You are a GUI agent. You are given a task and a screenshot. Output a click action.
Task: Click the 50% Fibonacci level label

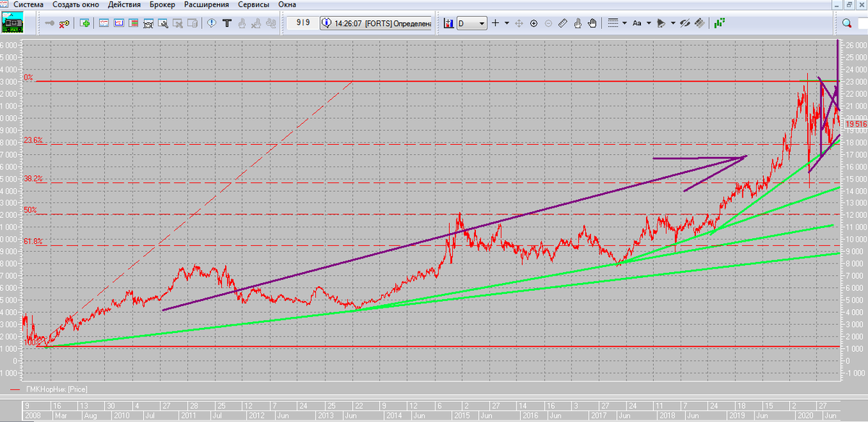point(30,211)
